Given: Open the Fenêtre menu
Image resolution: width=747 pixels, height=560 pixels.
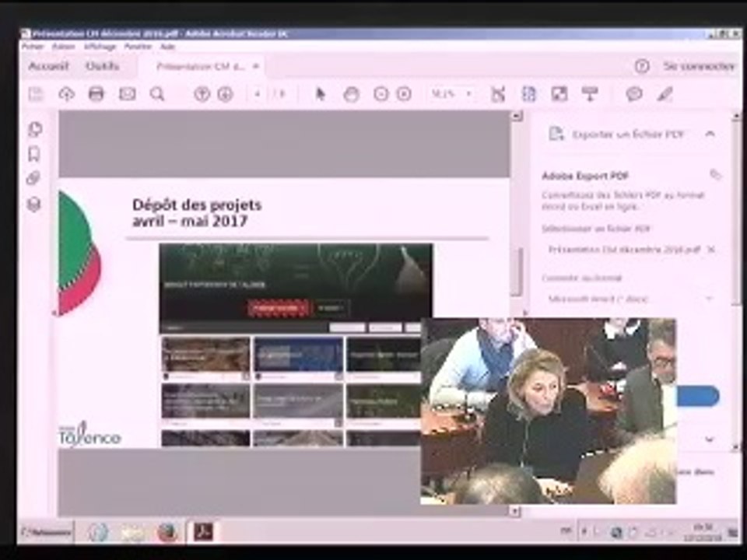Looking at the screenshot, I should [138, 46].
